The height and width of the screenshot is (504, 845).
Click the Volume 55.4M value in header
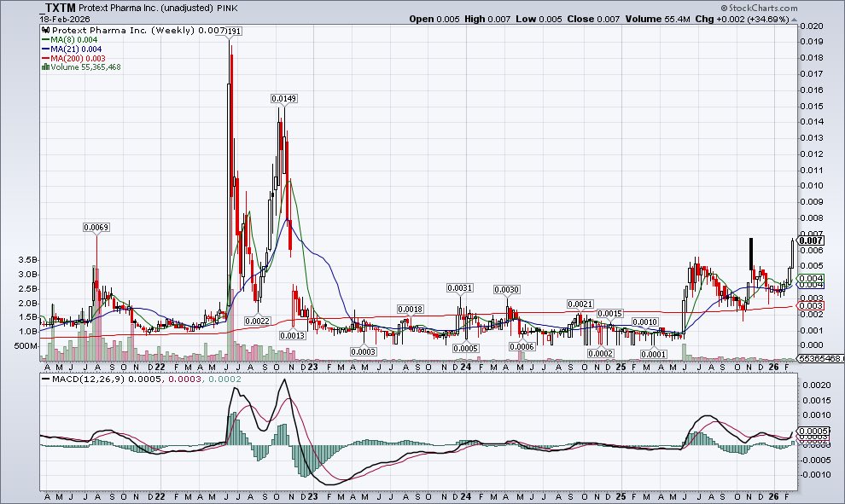(x=657, y=19)
